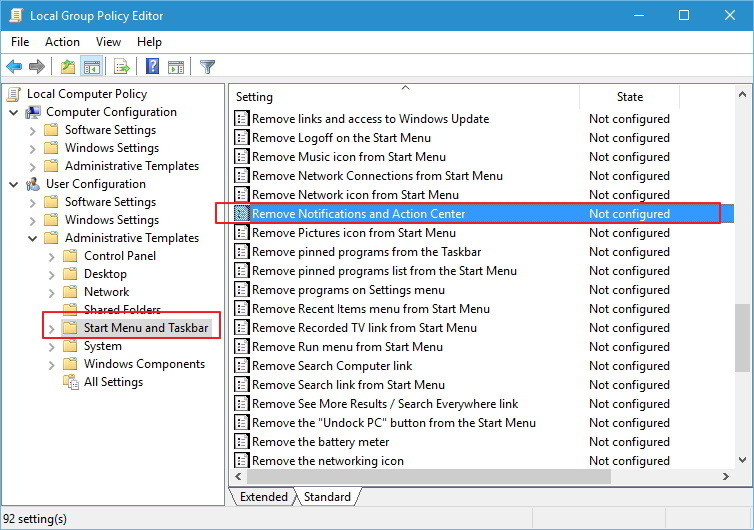Click the Computer Configuration computer icon
The height and width of the screenshot is (530, 754).
[x=33, y=112]
